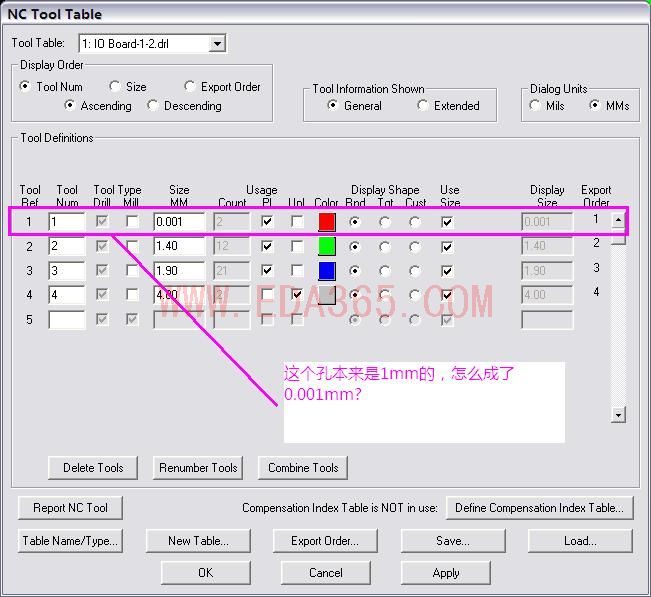651x597 pixels.
Task: Uncheck Use Size for tool 1
Action: (x=447, y=222)
